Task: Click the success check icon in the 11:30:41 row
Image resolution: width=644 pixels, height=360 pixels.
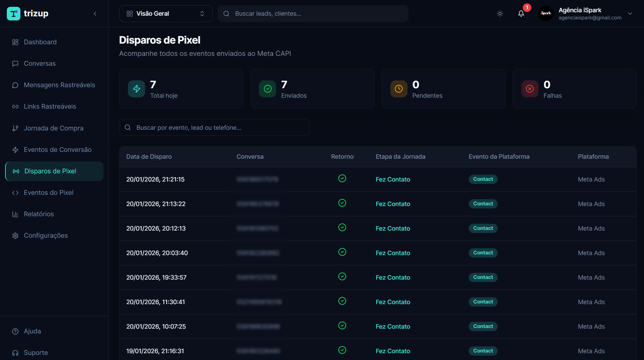Action: [x=342, y=301]
